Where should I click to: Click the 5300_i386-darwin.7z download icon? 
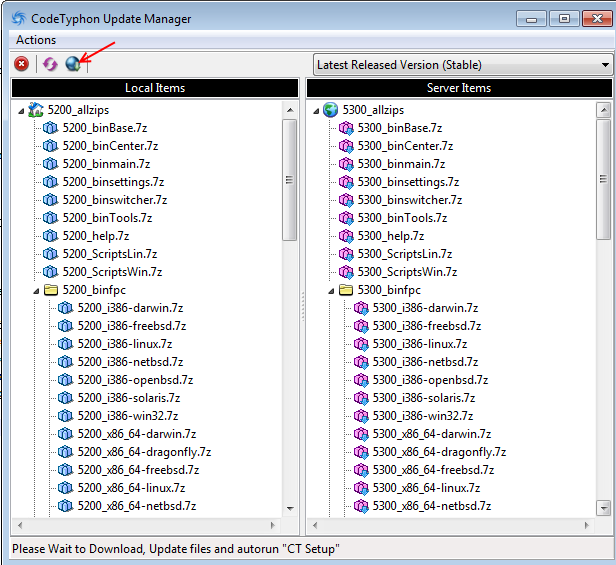361,308
